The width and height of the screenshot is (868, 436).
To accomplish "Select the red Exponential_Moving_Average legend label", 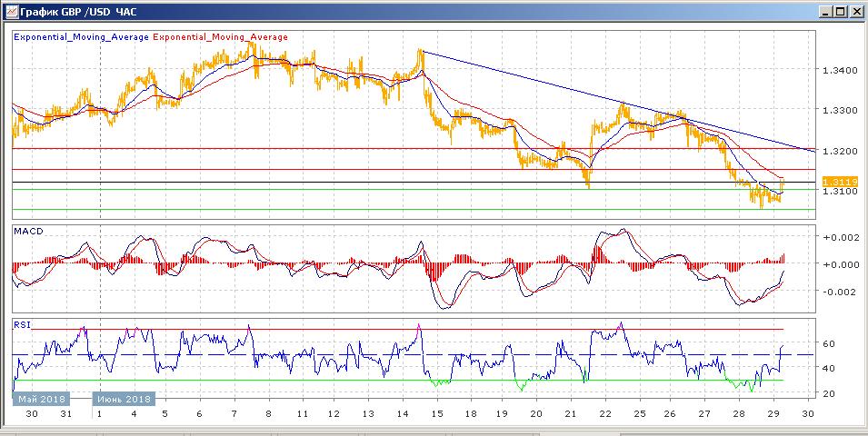I will [220, 37].
